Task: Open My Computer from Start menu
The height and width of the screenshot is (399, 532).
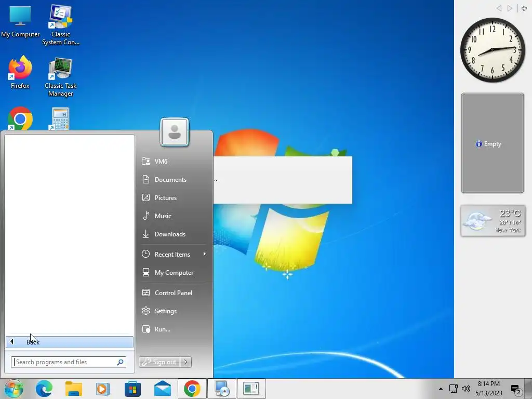Action: point(174,272)
